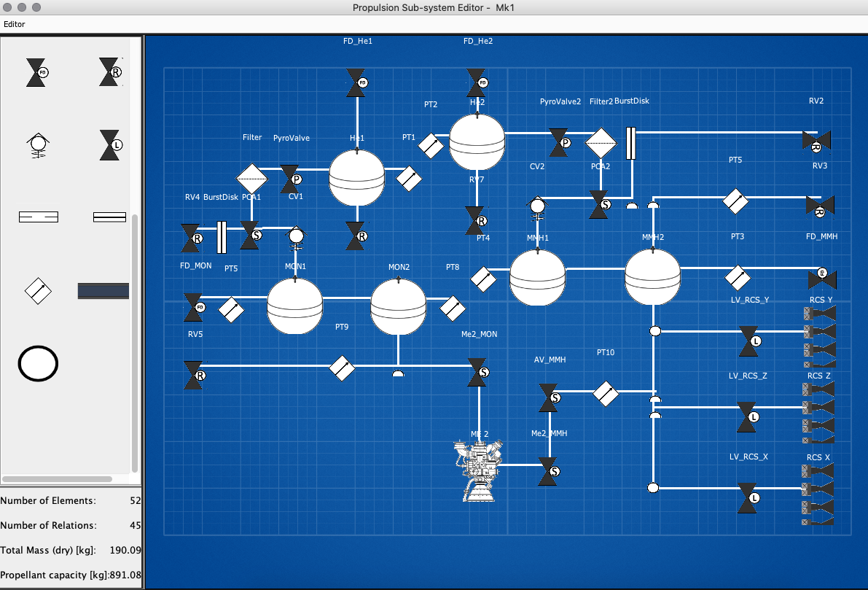Click the ME 2 main engine
Viewport: 868px width, 590px height.
click(479, 470)
